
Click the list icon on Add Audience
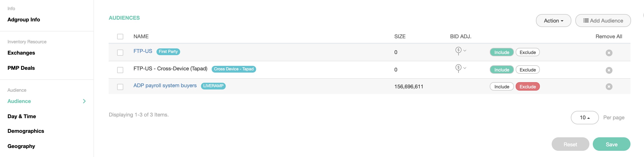(586, 21)
